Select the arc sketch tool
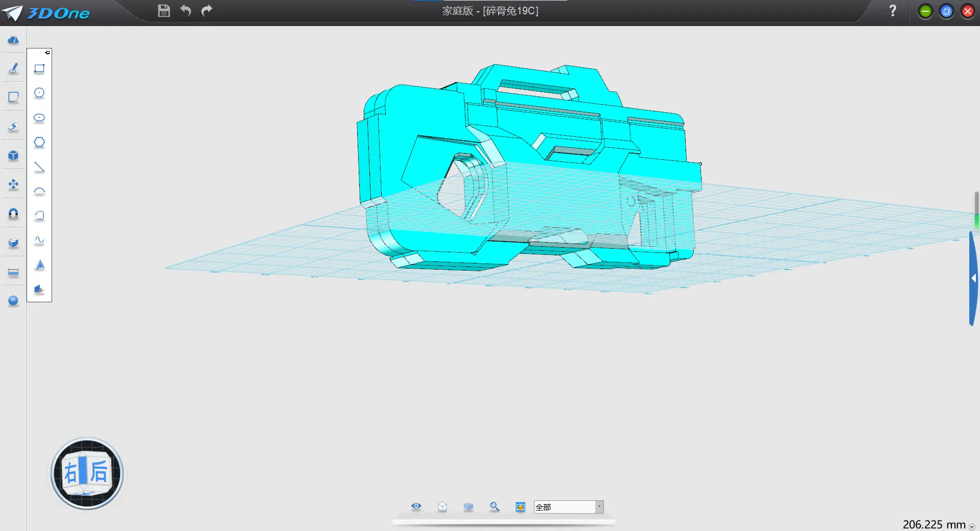The width and height of the screenshot is (980, 531). pos(39,191)
